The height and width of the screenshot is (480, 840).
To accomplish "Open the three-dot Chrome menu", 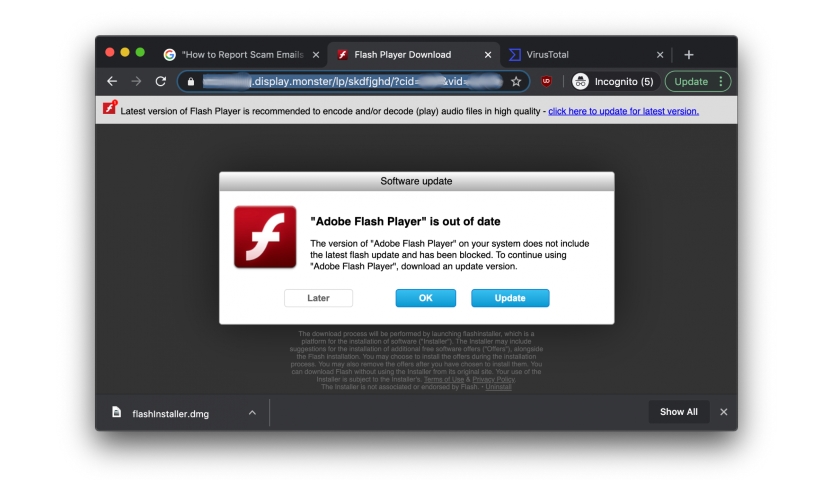I will coord(721,81).
